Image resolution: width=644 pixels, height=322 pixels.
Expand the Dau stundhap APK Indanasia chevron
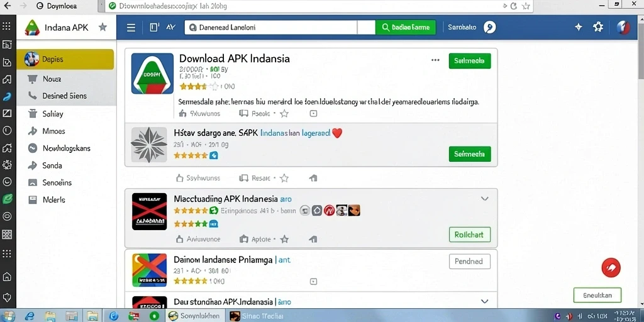(x=485, y=301)
